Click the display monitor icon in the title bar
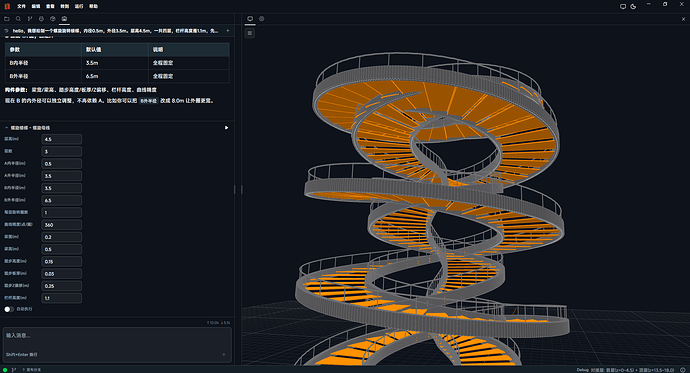This screenshot has width=690, height=373. point(623,7)
